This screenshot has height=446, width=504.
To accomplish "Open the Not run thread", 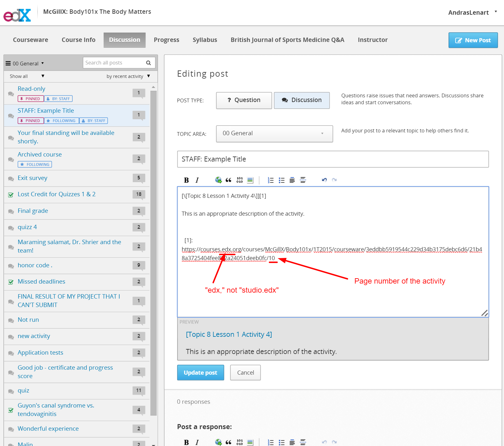I will tap(77, 320).
